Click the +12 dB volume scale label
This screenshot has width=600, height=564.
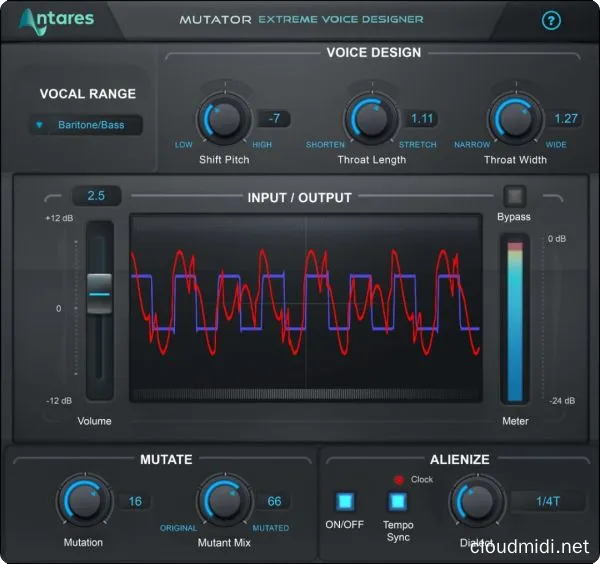(59, 218)
